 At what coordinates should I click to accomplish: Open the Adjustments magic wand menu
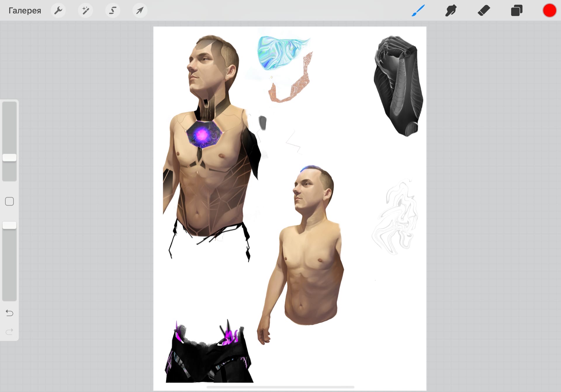[x=85, y=11]
